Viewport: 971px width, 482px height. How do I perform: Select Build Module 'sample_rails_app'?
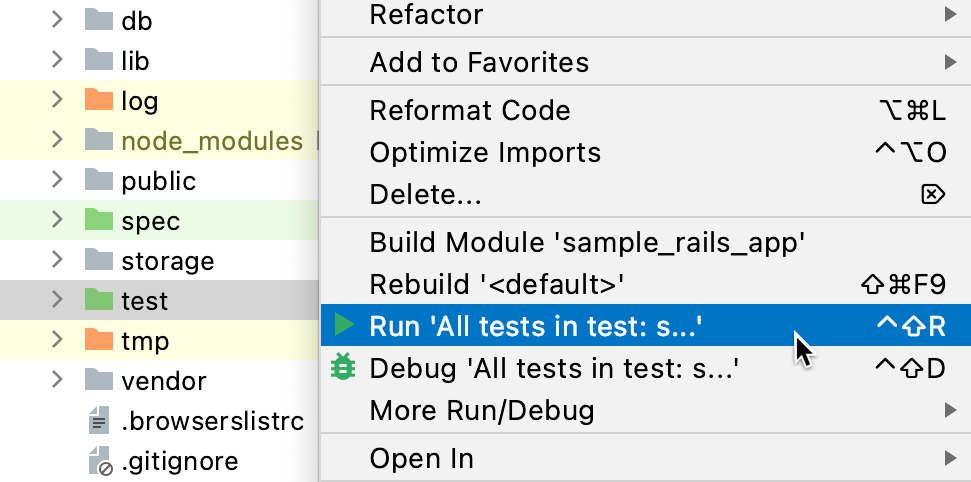[x=645, y=242]
